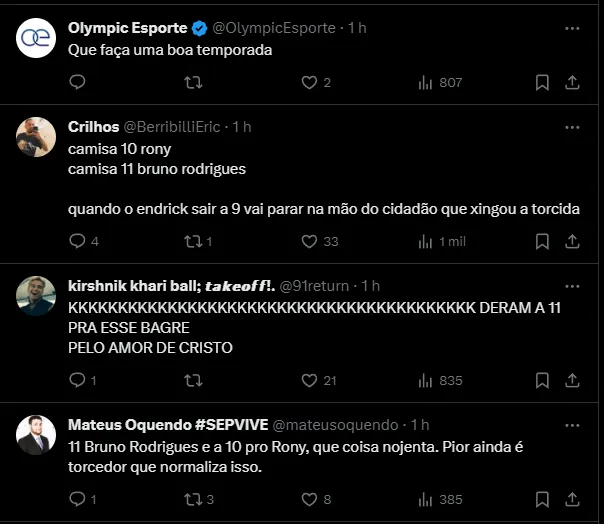The height and width of the screenshot is (524, 604).
Task: Like the Crilhos tweet with 33 likes
Action: [x=309, y=241]
